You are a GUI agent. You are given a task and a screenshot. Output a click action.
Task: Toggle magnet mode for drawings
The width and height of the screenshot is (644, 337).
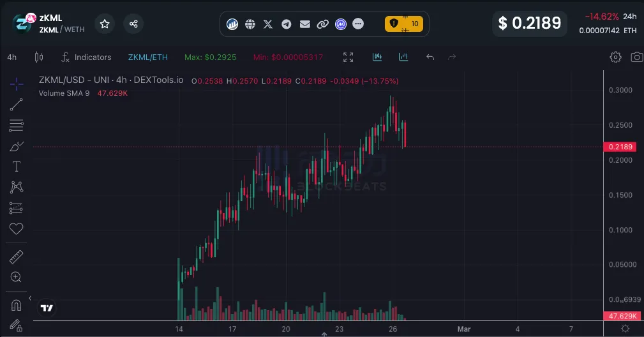17,304
